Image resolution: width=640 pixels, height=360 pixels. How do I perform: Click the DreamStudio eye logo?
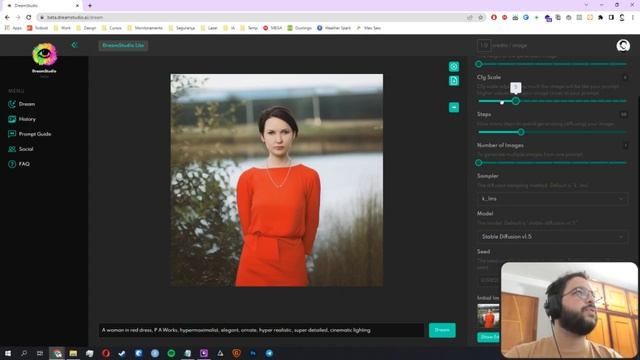[x=44, y=54]
